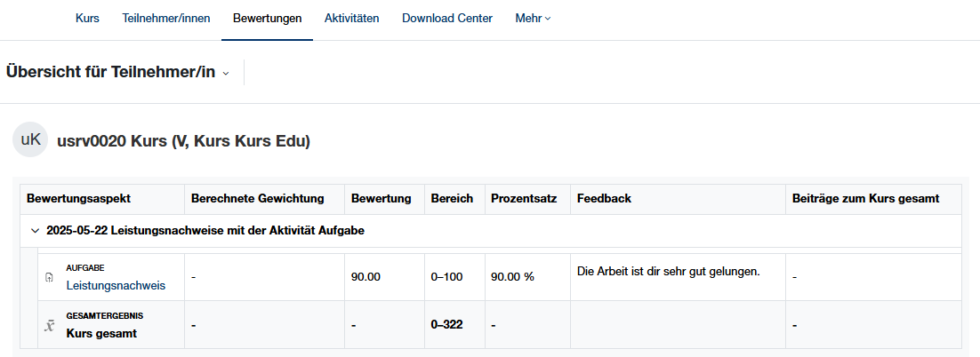980x357 pixels.
Task: Collapse the 2025-05-22 Leistungsnachweise category
Action: click(35, 231)
